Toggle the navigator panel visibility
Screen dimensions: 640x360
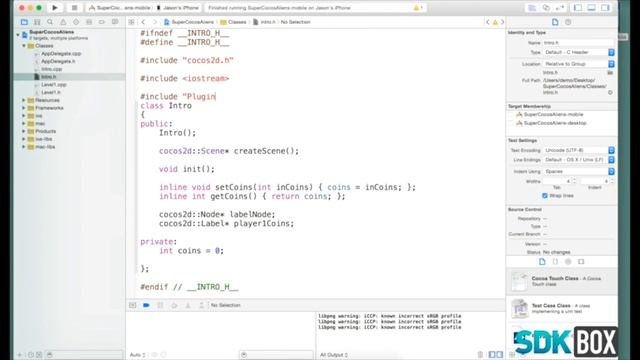578,8
